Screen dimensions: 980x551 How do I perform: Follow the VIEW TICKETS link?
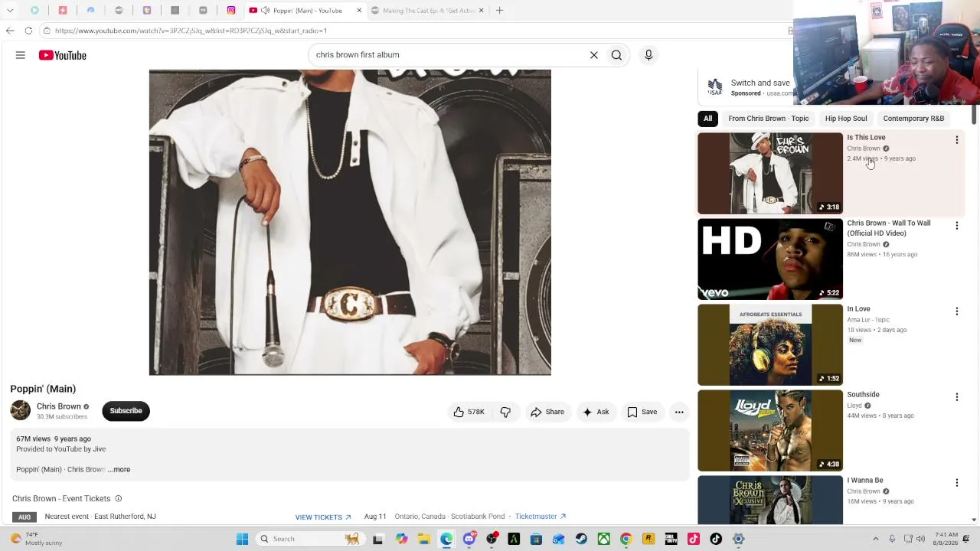[x=323, y=517]
